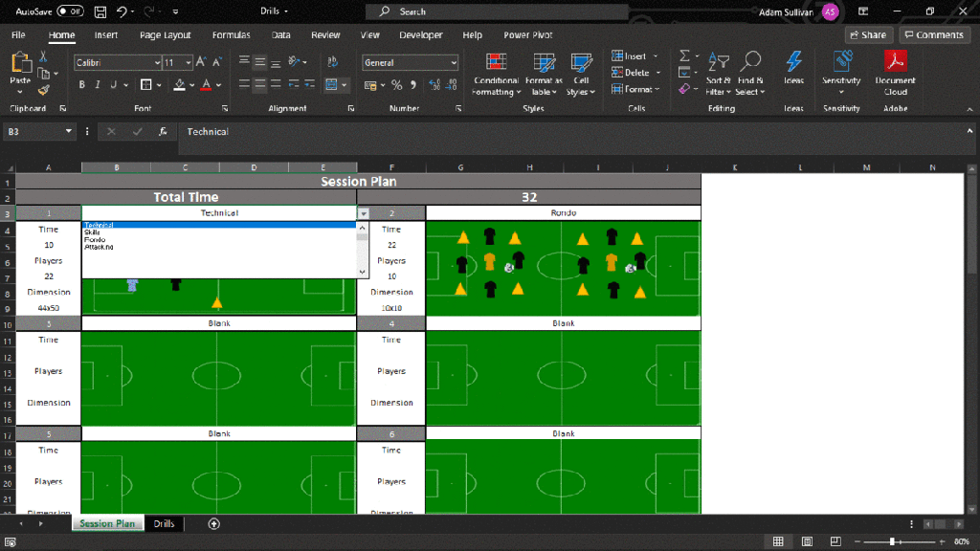Screen dimensions: 980x551
Task: Apply percent style to the cell
Action: [396, 85]
